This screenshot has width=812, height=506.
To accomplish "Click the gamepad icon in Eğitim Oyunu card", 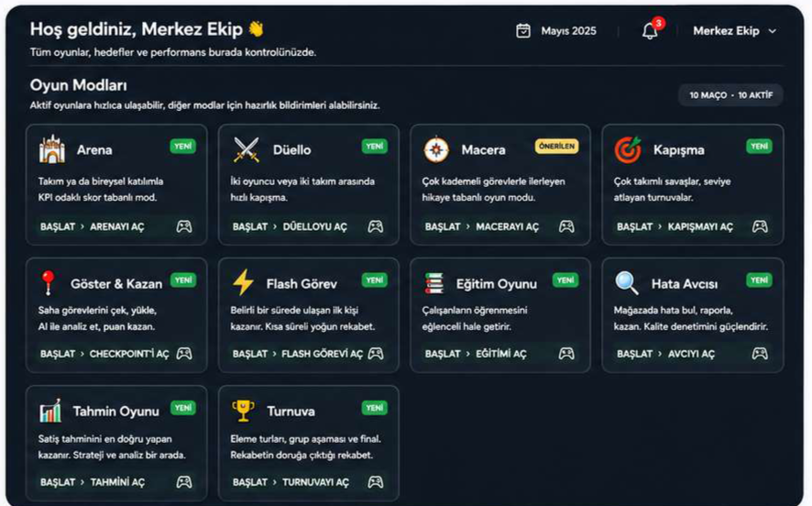I will (566, 354).
